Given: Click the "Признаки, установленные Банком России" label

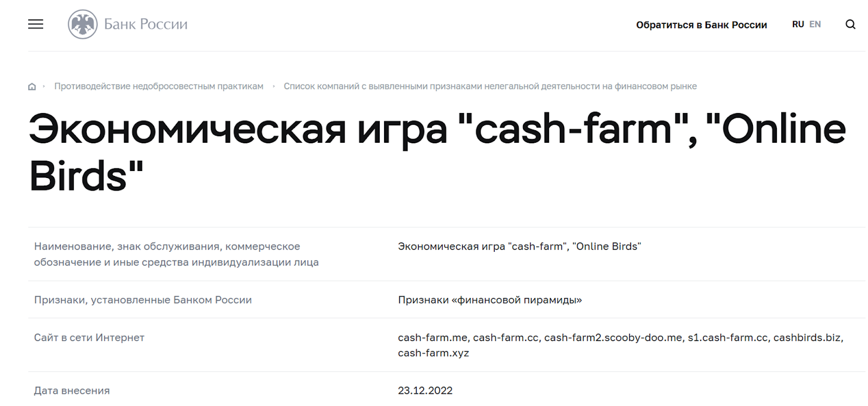Looking at the screenshot, I should (x=143, y=300).
